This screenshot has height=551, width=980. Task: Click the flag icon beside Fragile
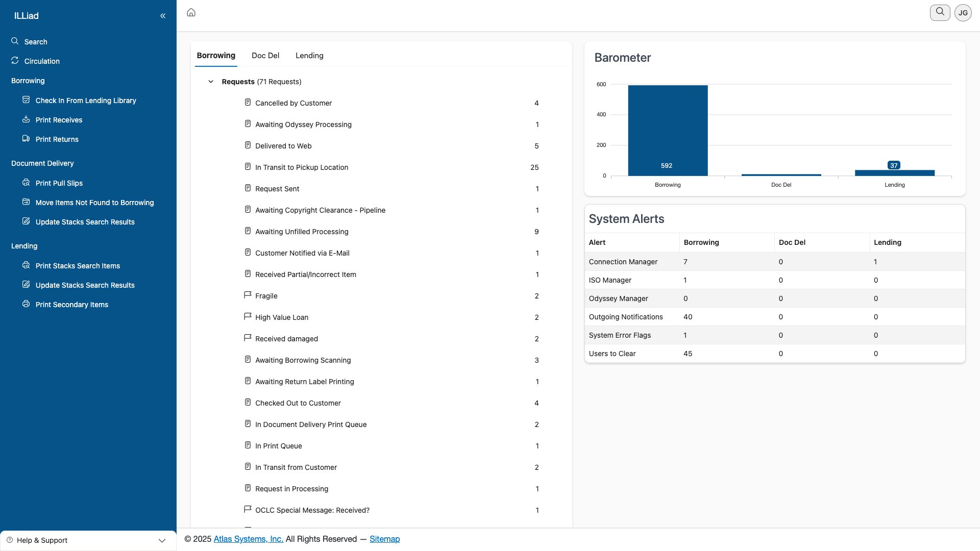click(x=248, y=295)
